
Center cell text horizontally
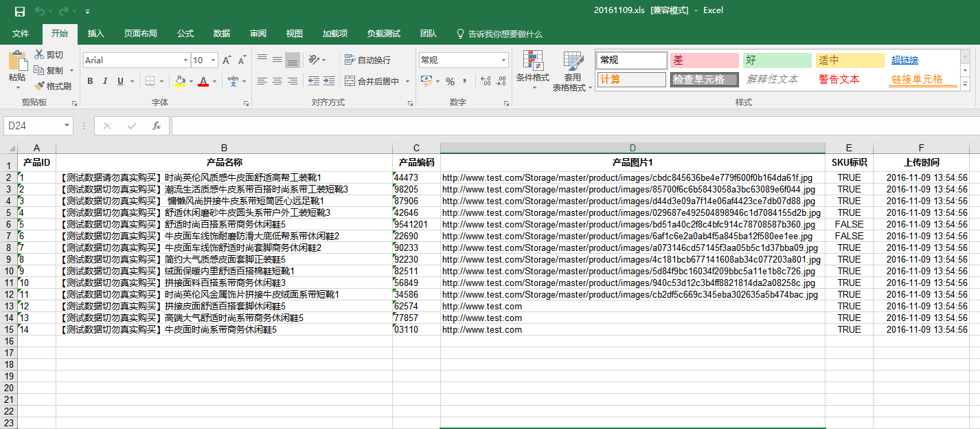pos(277,81)
